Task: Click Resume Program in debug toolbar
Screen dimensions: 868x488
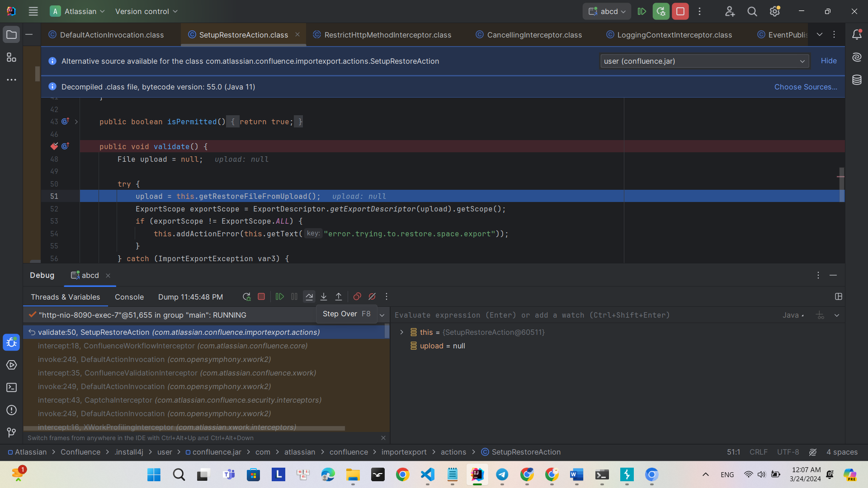Action: [x=280, y=296]
